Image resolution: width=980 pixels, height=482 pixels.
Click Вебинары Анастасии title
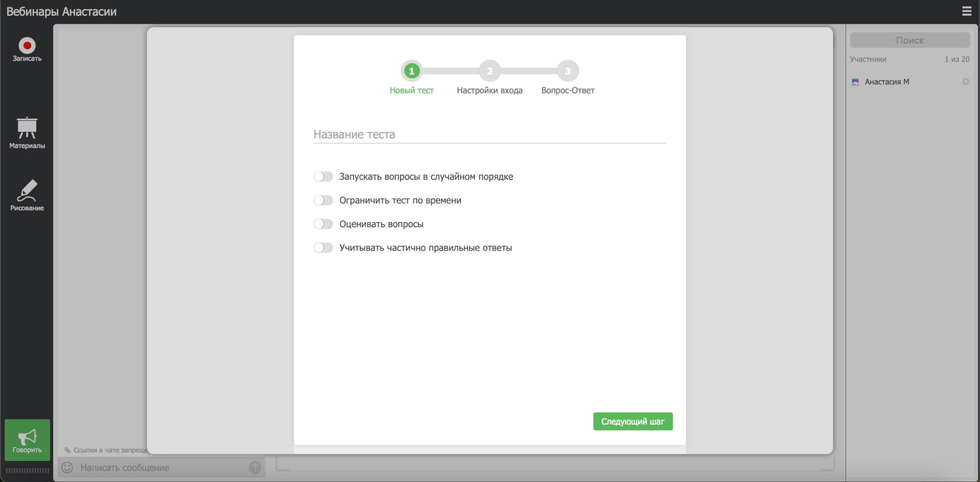point(61,11)
